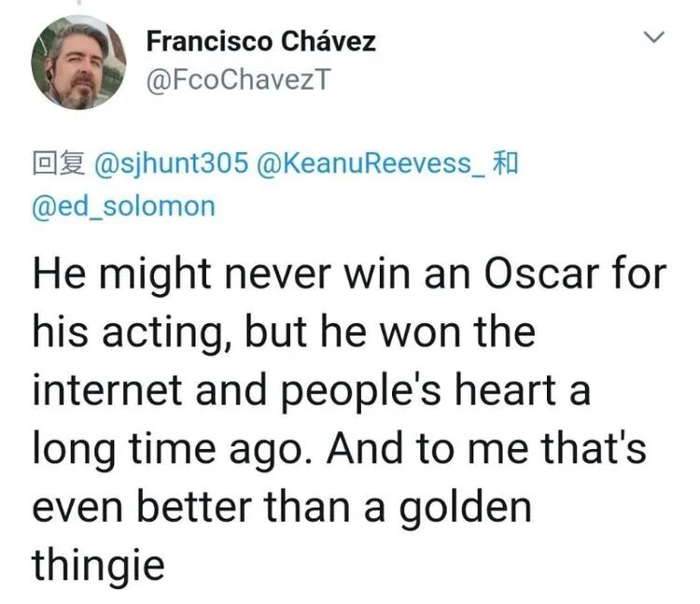
Task: Go to the @KeanuReevess_ profile mention
Action: 370,163
